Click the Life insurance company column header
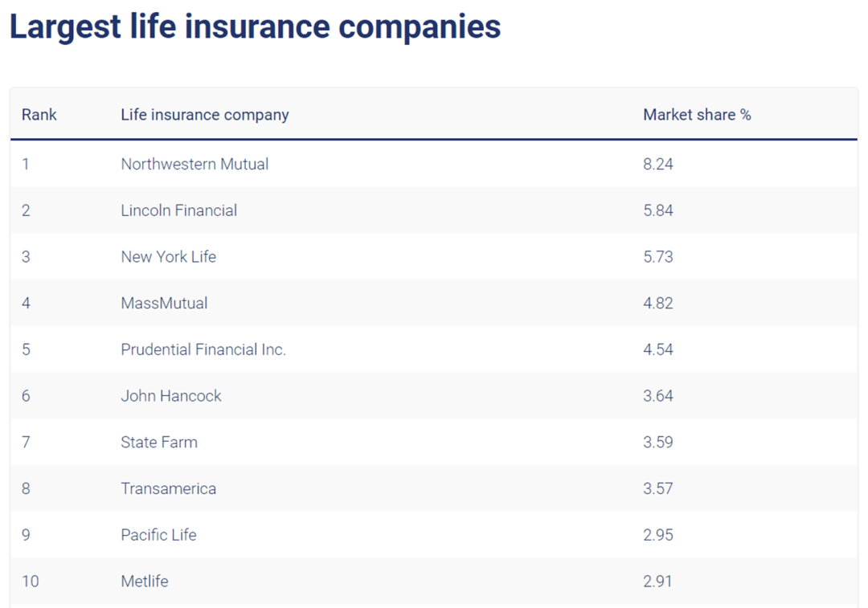 204,115
